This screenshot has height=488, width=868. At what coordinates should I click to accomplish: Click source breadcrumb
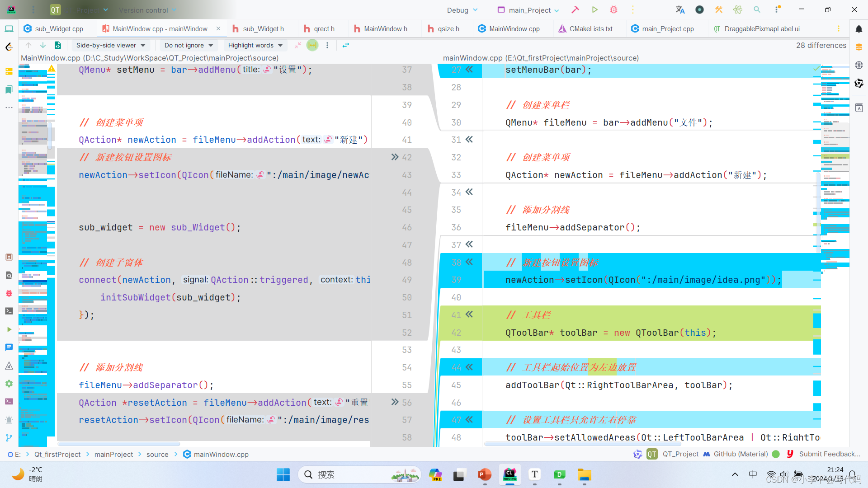tap(157, 454)
